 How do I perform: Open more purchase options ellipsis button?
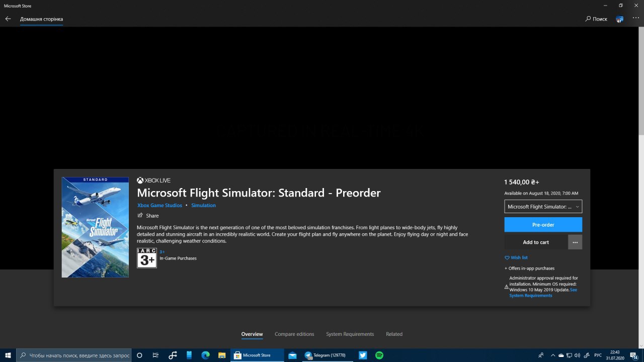pyautogui.click(x=575, y=242)
